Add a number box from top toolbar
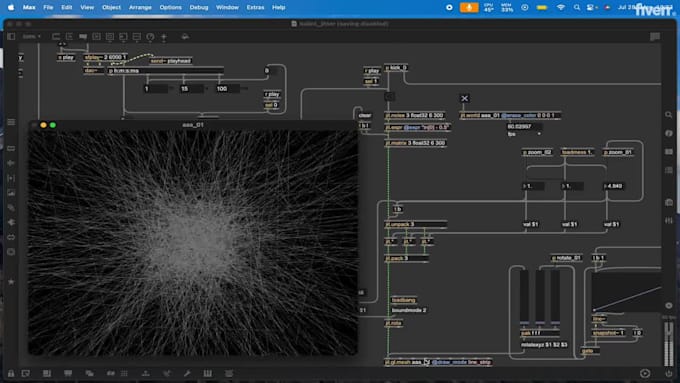The width and height of the screenshot is (680, 383). tap(123, 36)
